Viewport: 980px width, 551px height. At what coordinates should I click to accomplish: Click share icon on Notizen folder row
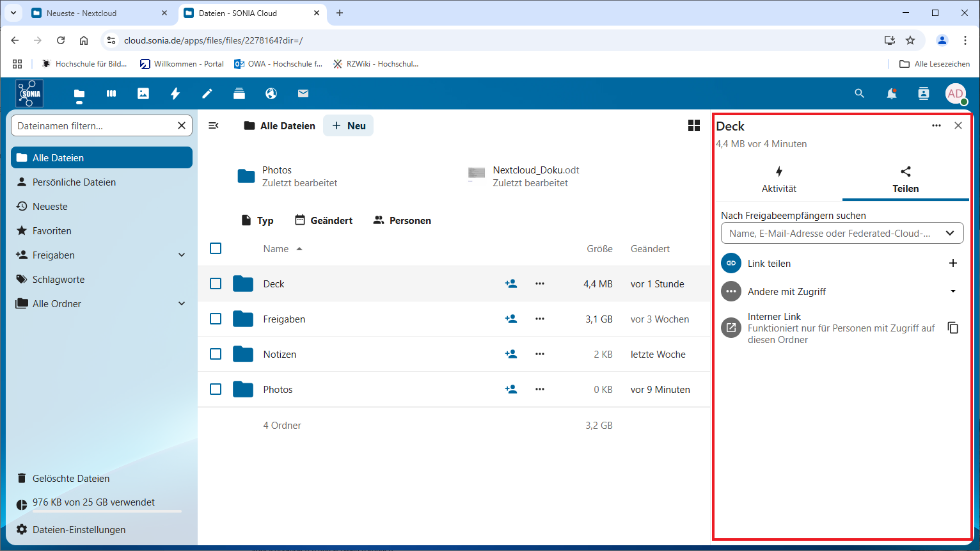(x=511, y=354)
